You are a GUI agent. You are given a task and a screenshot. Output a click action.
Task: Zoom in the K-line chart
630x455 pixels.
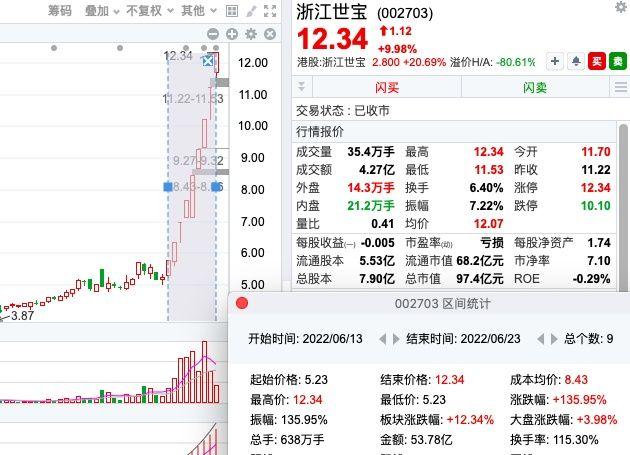point(232,34)
